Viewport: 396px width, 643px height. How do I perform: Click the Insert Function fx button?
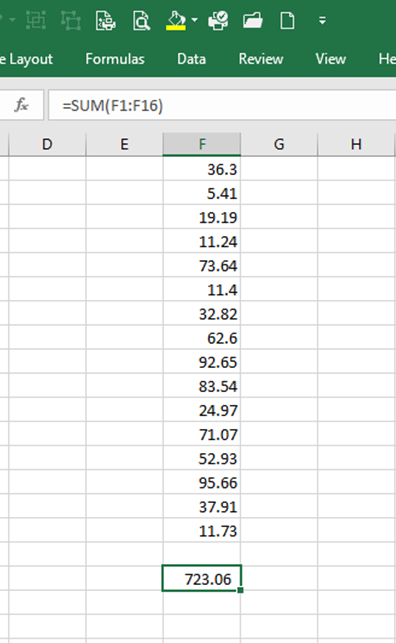[x=21, y=105]
